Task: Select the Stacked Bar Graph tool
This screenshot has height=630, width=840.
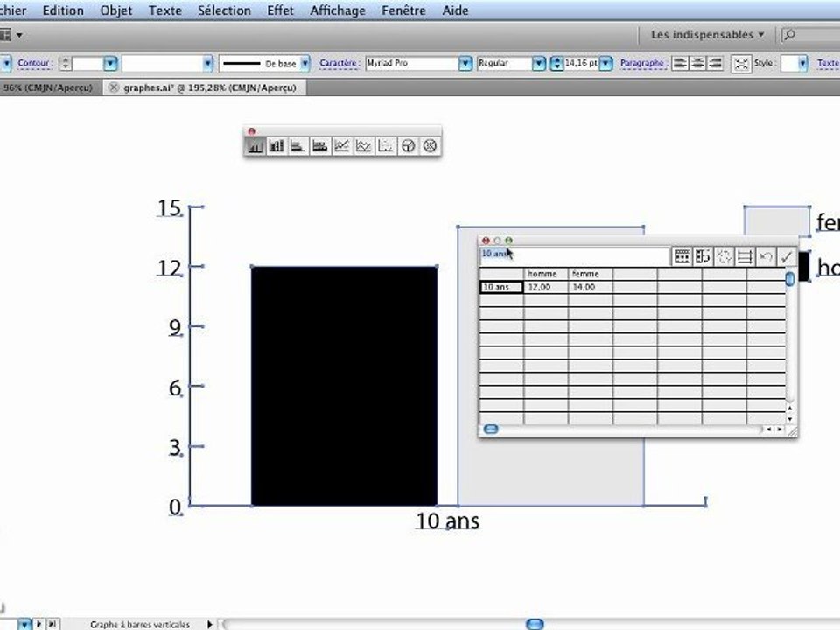Action: point(320,146)
